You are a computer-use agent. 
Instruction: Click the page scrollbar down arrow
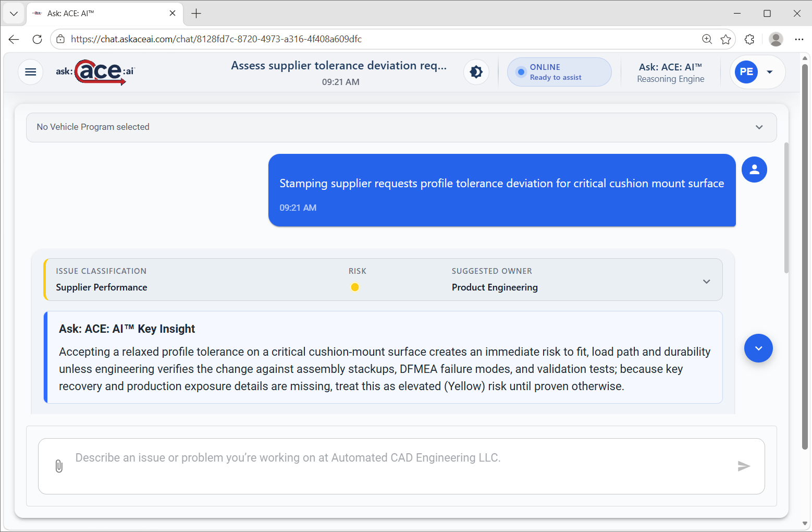pyautogui.click(x=805, y=524)
